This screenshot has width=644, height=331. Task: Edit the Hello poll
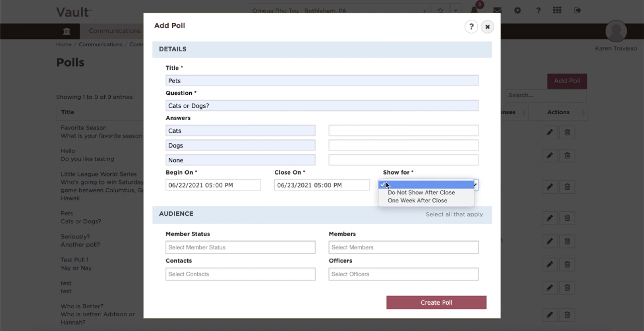pos(549,156)
